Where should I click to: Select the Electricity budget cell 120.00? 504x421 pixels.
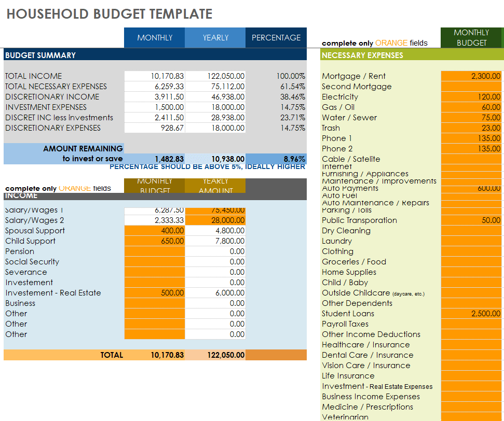coord(471,97)
